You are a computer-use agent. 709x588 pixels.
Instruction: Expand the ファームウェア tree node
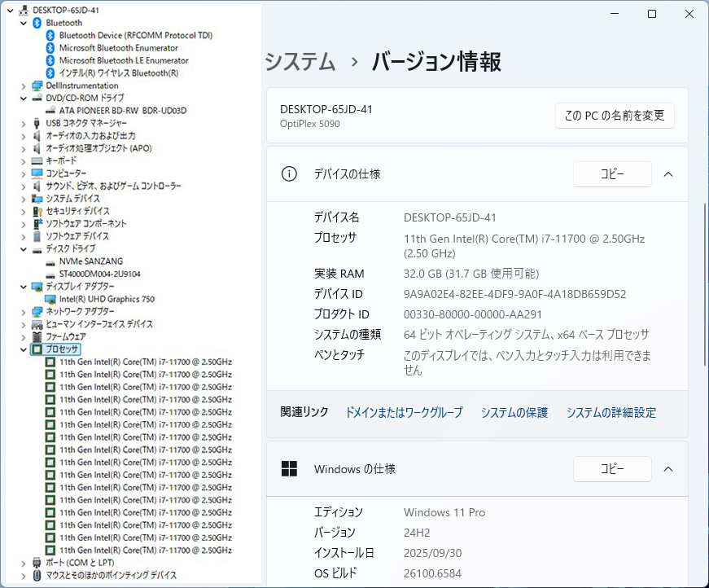pyautogui.click(x=23, y=336)
